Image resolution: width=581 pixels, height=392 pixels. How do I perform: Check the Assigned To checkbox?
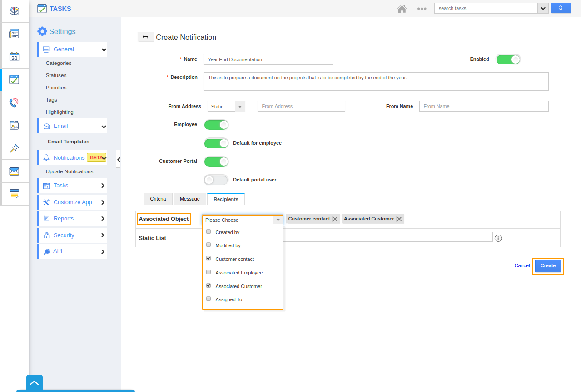(x=209, y=299)
